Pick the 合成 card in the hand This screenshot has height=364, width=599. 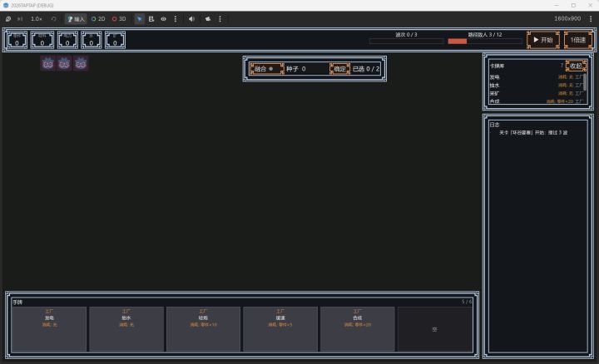tap(358, 329)
